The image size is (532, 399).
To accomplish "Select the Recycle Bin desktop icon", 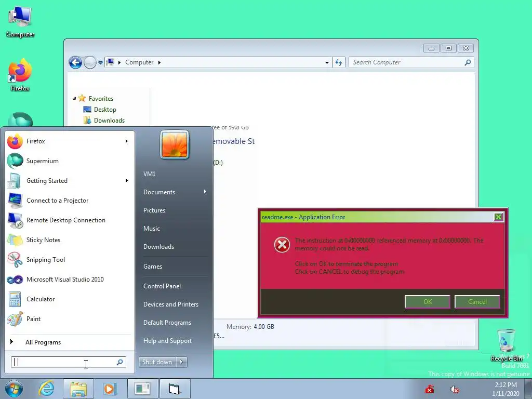I will coord(506,345).
